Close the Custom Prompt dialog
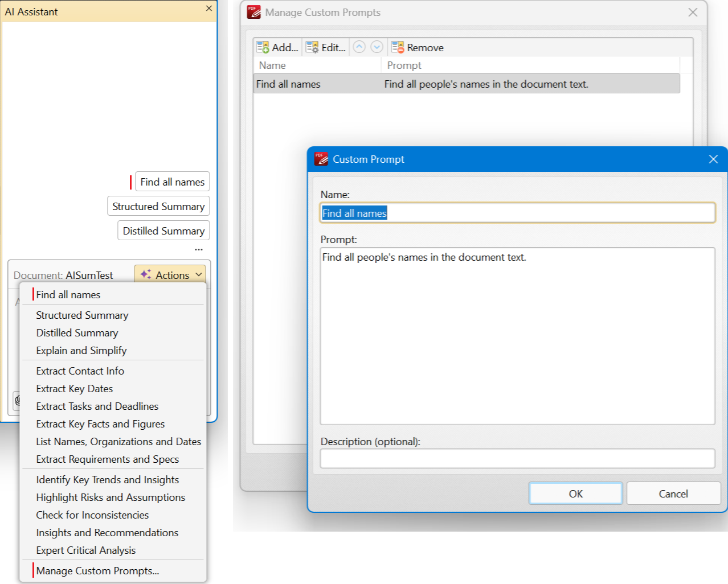This screenshot has width=728, height=584. click(x=713, y=159)
